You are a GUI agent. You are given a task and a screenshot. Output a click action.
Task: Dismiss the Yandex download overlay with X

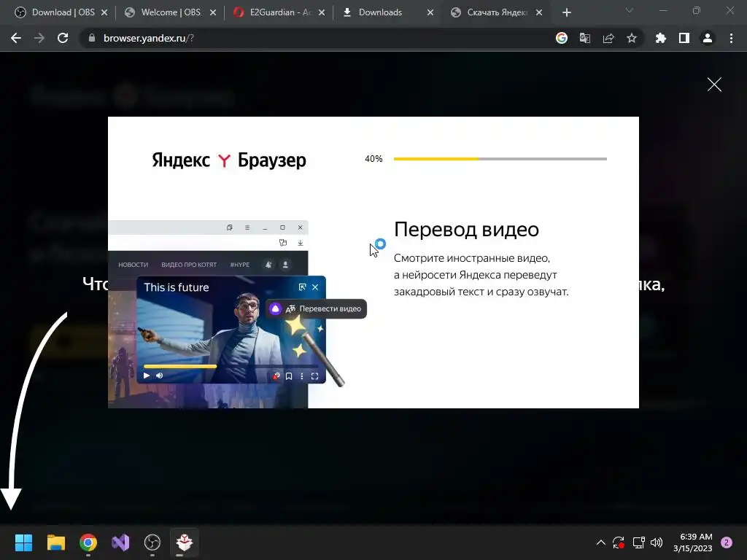pyautogui.click(x=714, y=85)
